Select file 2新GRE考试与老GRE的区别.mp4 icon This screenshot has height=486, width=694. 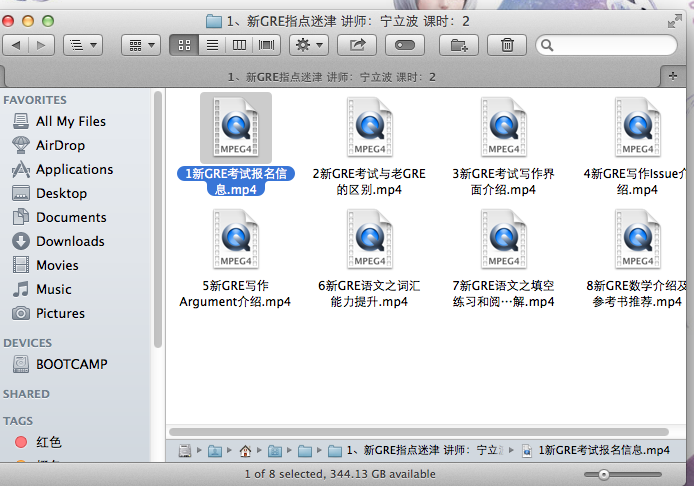click(370, 127)
